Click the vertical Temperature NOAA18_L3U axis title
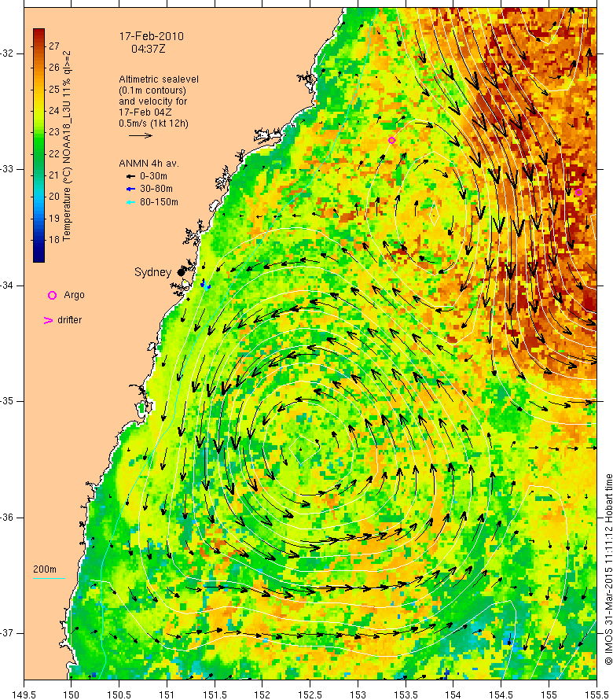 click(67, 146)
